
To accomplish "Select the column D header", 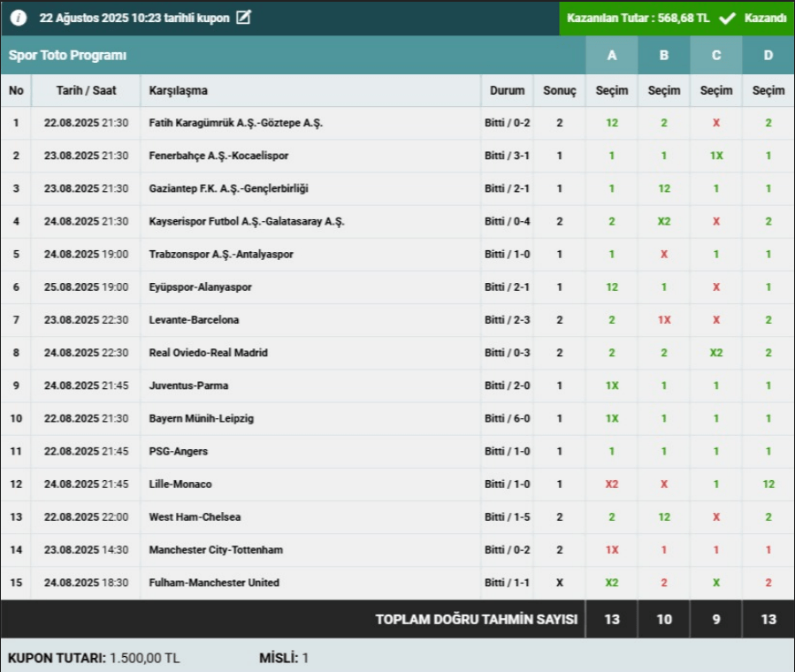I will click(768, 56).
